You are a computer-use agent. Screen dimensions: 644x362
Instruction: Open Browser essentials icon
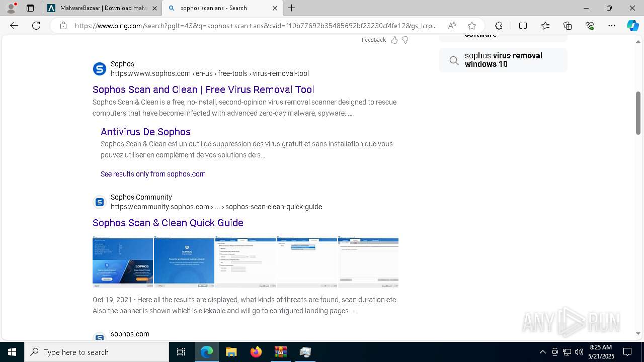590,26
